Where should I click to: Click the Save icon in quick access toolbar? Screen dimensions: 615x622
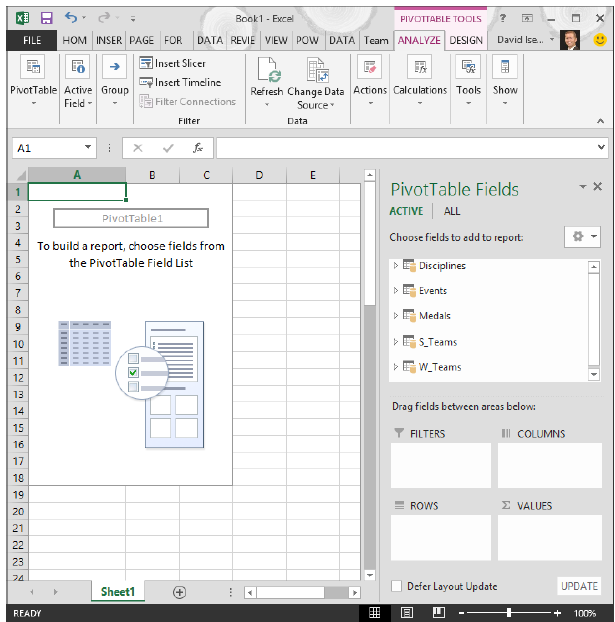(x=47, y=18)
